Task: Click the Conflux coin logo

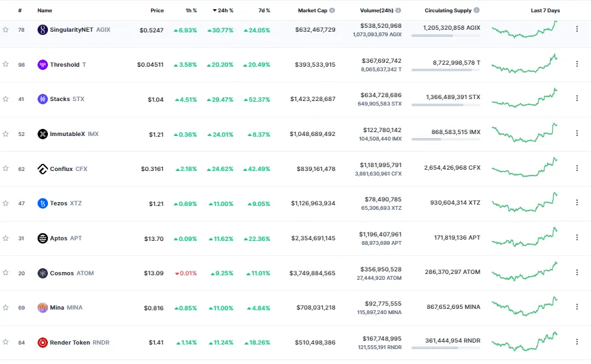Action: 43,169
